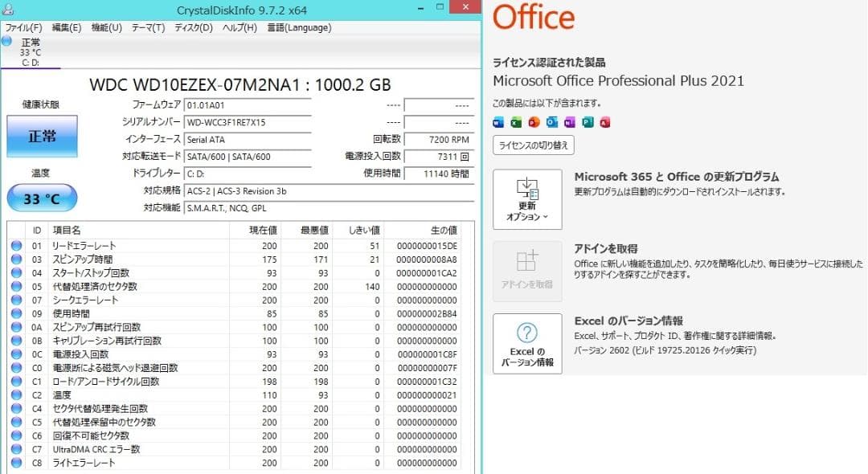Click the features field S.M.A.R.T., NCQ, GPL
The height and width of the screenshot is (474, 868).
point(329,208)
